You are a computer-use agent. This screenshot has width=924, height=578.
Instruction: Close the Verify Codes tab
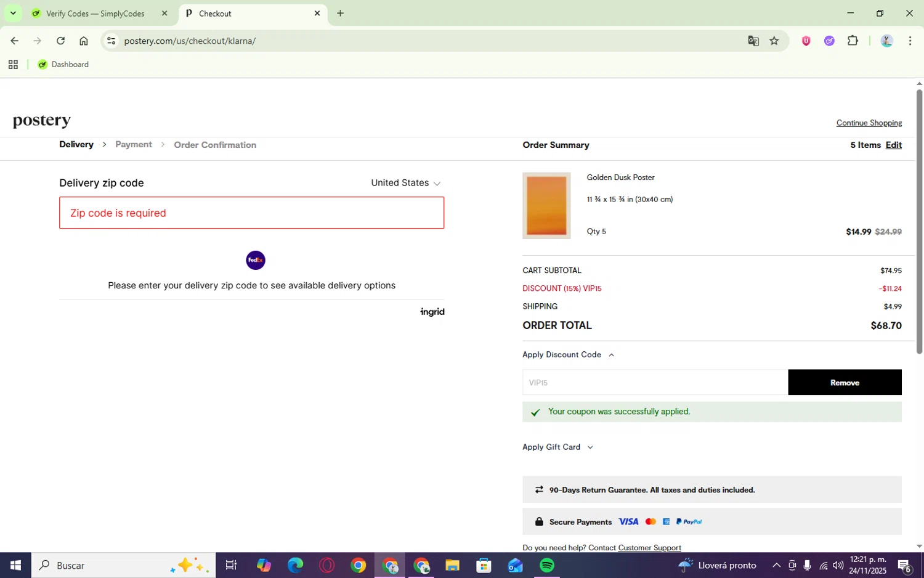[164, 13]
